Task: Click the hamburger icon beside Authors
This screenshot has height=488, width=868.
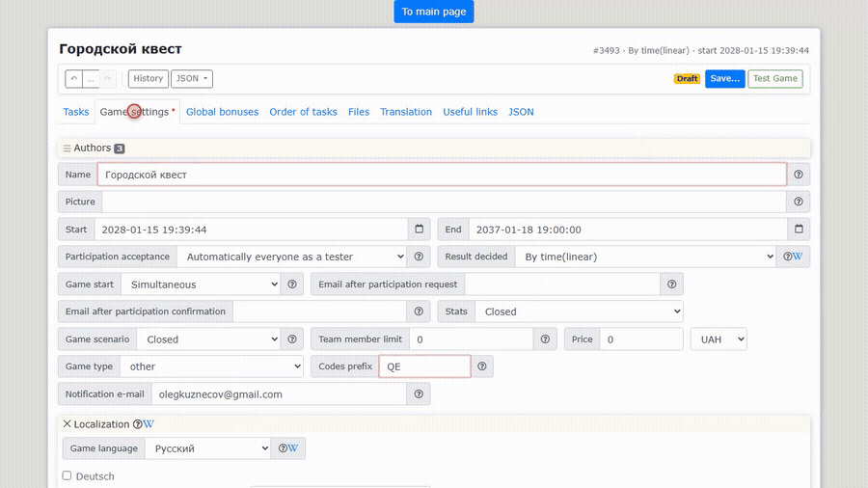Action: coord(67,149)
